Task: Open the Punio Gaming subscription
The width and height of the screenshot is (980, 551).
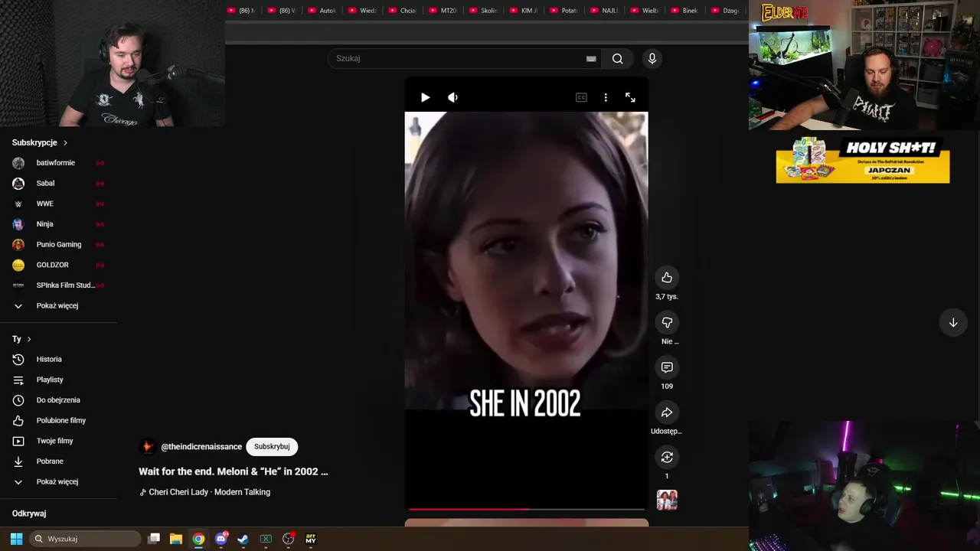Action: (x=58, y=244)
